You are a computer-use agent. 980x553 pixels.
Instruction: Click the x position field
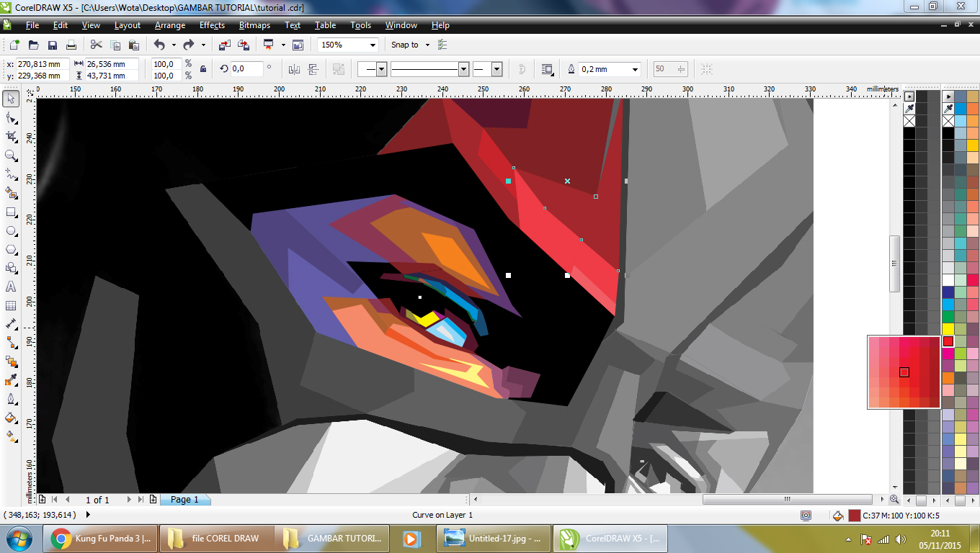click(x=43, y=63)
